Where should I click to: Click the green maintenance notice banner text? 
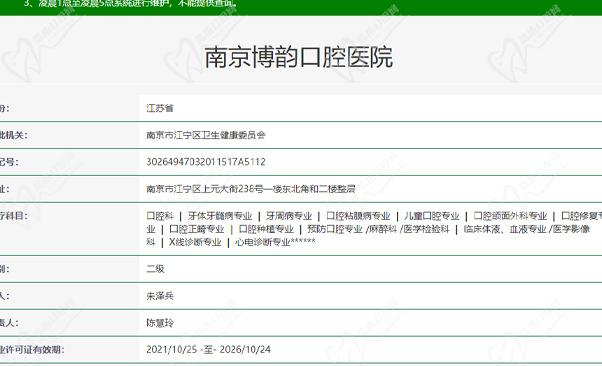click(131, 4)
